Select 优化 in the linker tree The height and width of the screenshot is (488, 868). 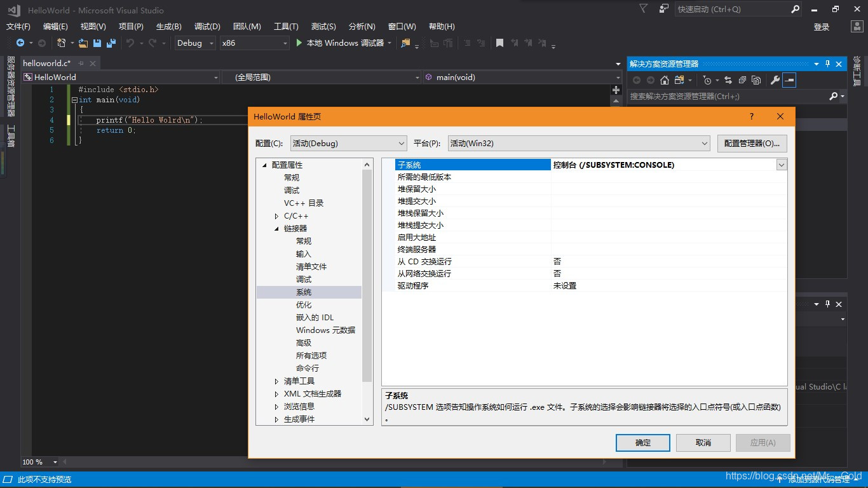304,305
